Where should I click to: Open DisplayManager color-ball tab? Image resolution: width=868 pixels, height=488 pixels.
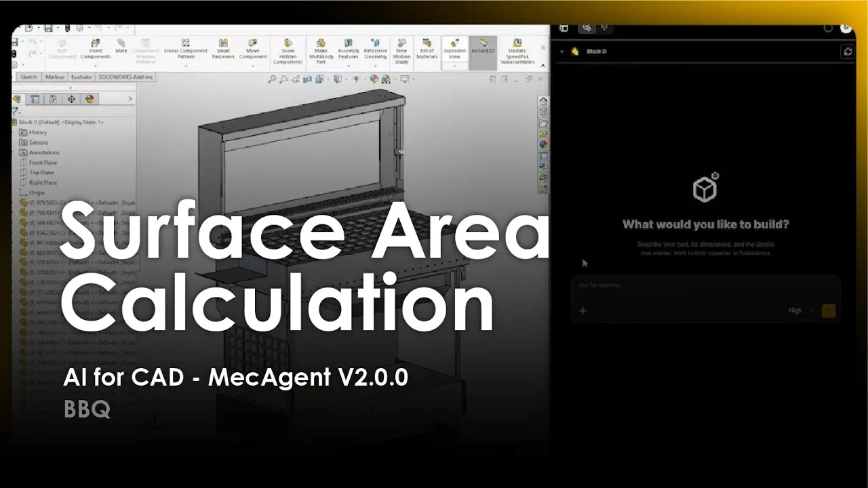click(x=89, y=99)
